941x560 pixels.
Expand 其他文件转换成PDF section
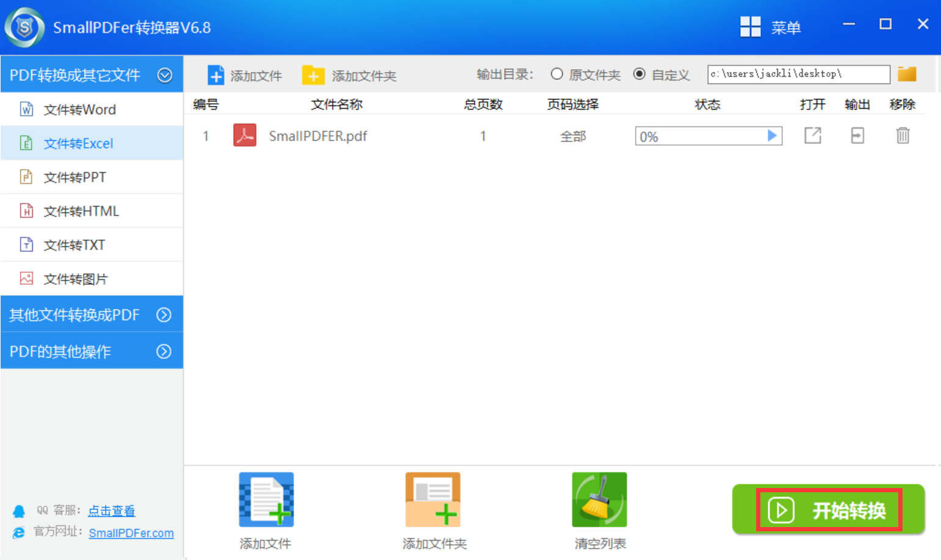(164, 315)
